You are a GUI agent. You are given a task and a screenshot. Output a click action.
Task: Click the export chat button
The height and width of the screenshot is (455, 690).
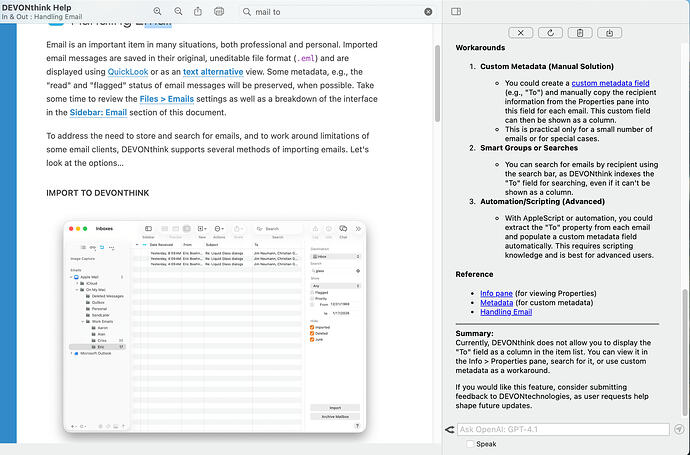609,33
